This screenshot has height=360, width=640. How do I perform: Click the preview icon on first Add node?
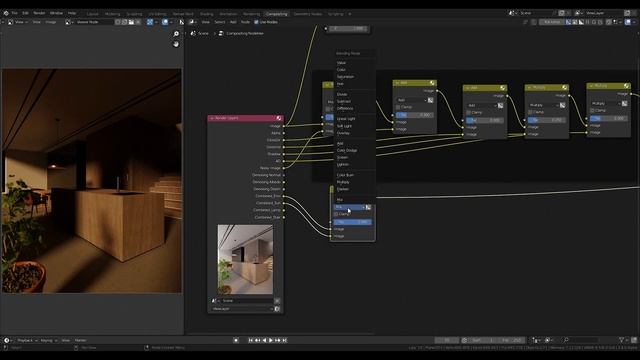pos(432,83)
